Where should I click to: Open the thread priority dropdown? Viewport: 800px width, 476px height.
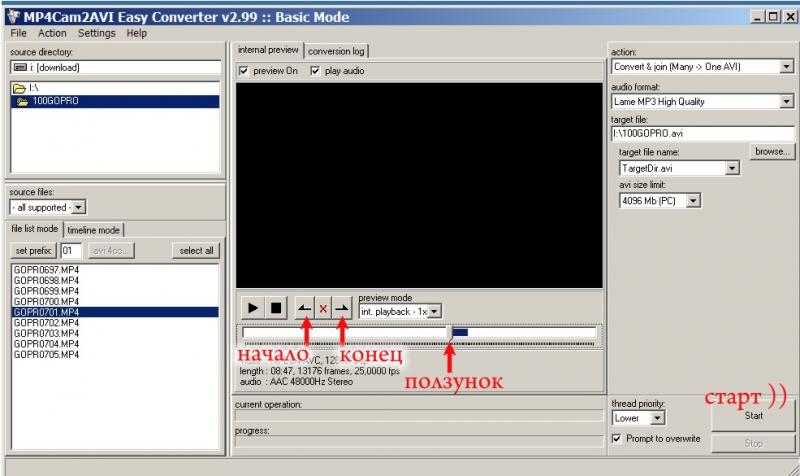[x=657, y=418]
